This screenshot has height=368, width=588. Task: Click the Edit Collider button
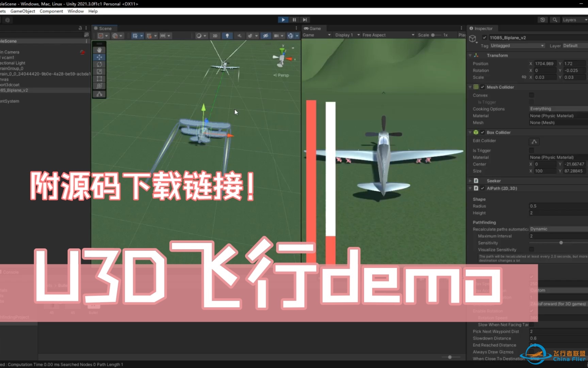click(x=534, y=142)
